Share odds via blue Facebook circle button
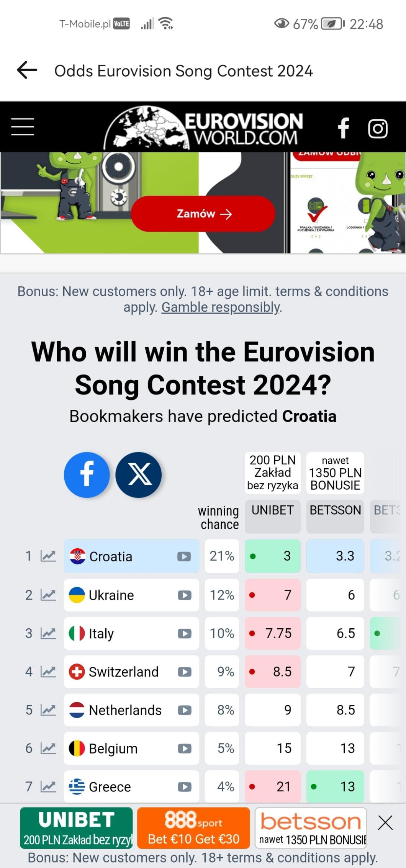This screenshot has width=406, height=868. click(x=87, y=475)
